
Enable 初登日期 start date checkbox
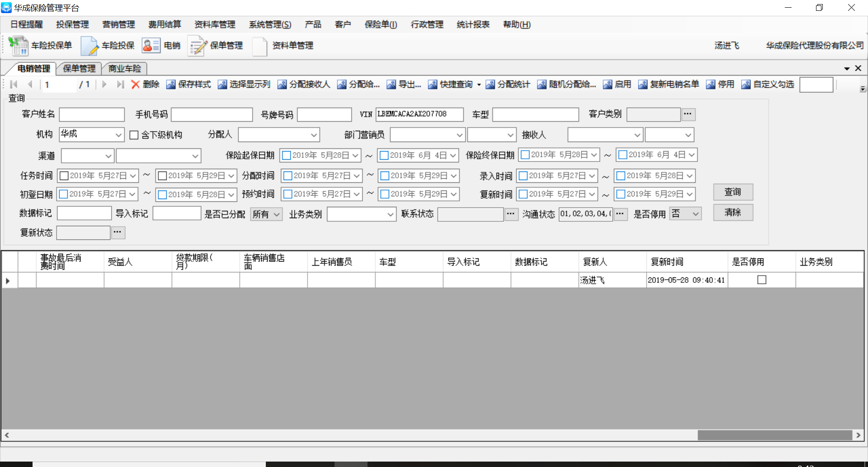(x=63, y=194)
